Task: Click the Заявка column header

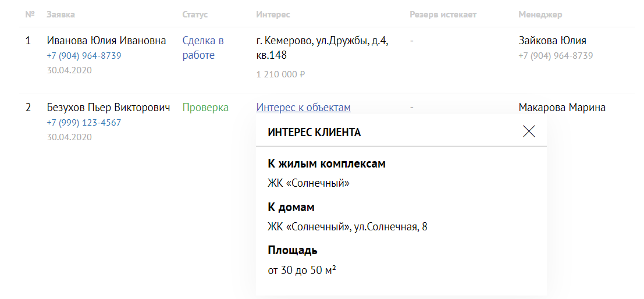Action: [x=61, y=15]
